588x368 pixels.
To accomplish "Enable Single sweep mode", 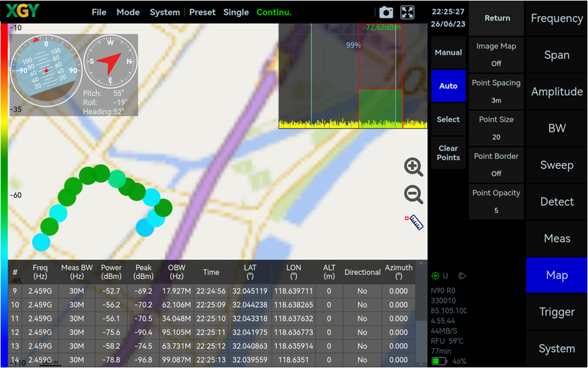I will pyautogui.click(x=236, y=12).
